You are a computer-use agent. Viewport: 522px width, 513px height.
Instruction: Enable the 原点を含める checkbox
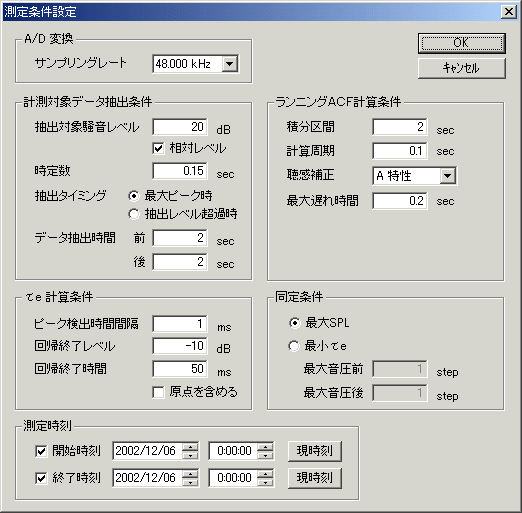click(x=158, y=392)
